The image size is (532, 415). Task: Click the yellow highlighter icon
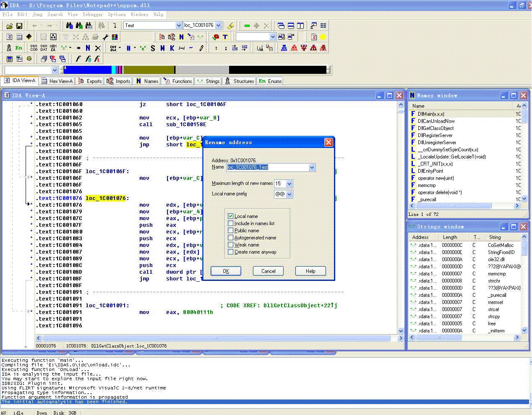tap(230, 26)
